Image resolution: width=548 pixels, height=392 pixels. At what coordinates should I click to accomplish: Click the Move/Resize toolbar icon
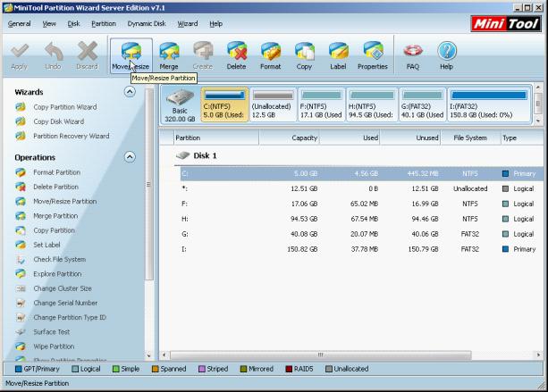click(131, 56)
